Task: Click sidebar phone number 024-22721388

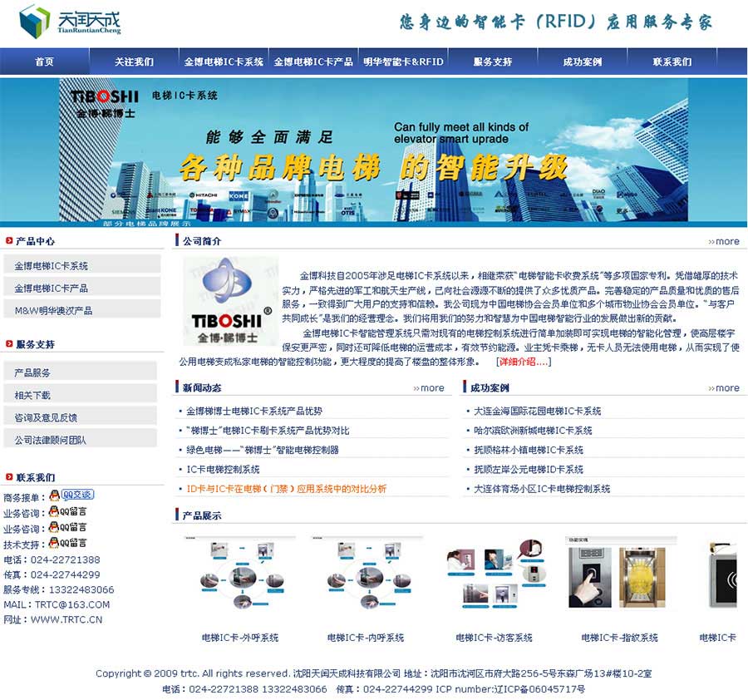Action: [x=66, y=560]
